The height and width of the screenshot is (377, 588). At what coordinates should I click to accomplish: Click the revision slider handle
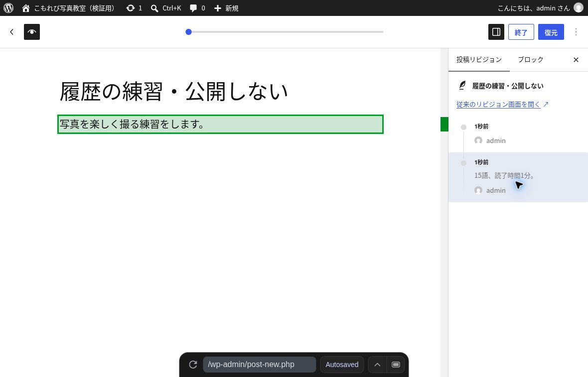click(189, 32)
